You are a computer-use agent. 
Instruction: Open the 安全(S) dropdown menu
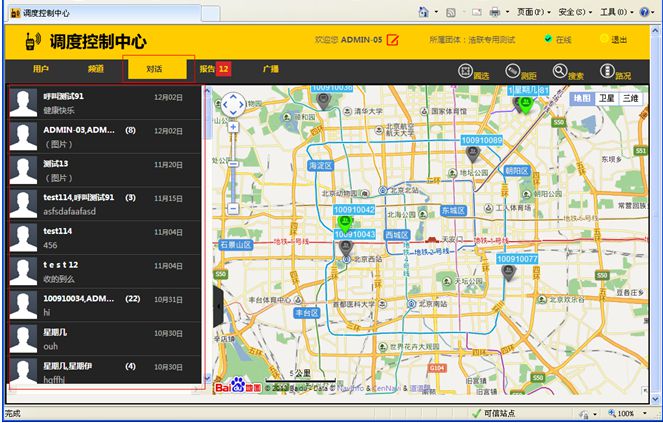coord(575,12)
